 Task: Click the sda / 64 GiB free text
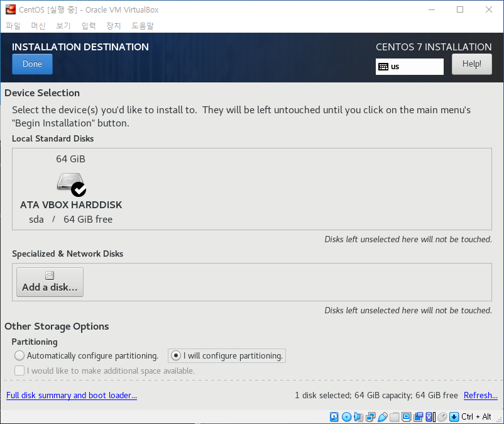click(71, 220)
